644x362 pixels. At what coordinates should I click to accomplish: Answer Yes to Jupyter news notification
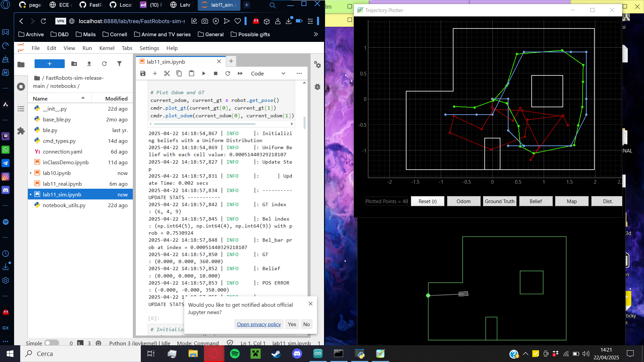pos(292,324)
